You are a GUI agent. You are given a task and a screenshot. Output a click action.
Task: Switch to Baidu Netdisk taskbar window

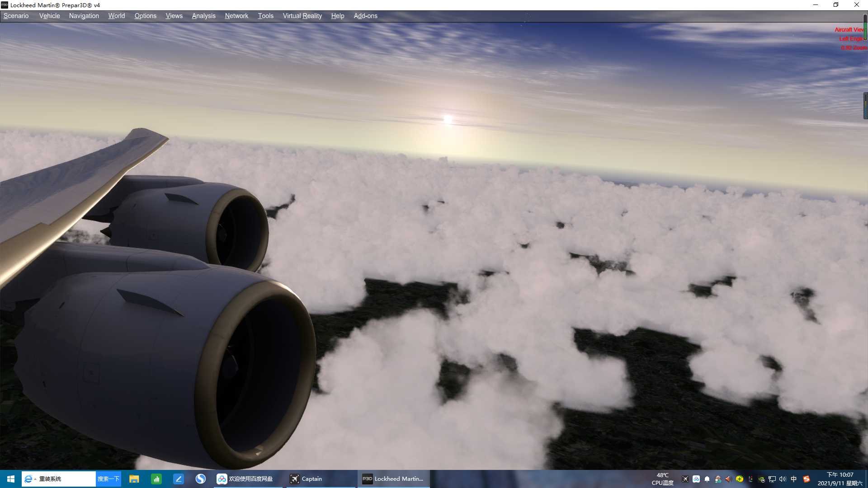pyautogui.click(x=245, y=479)
